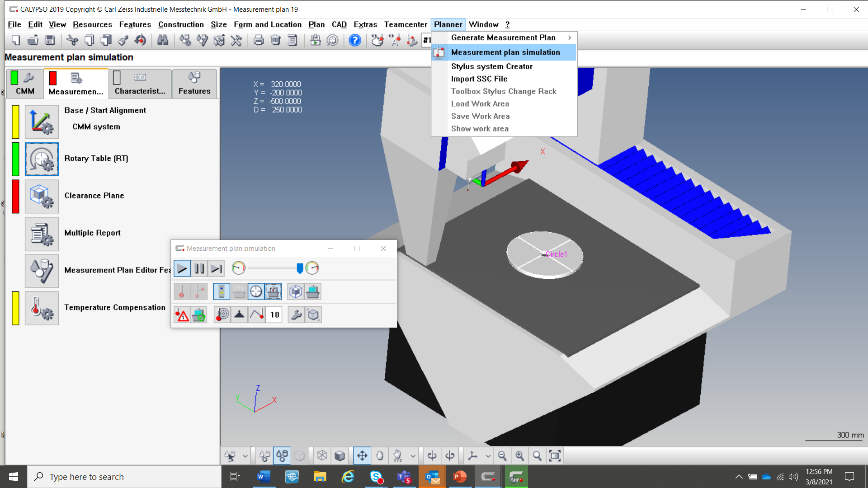
Task: Click the Print icon on the toolbar
Action: pos(258,40)
